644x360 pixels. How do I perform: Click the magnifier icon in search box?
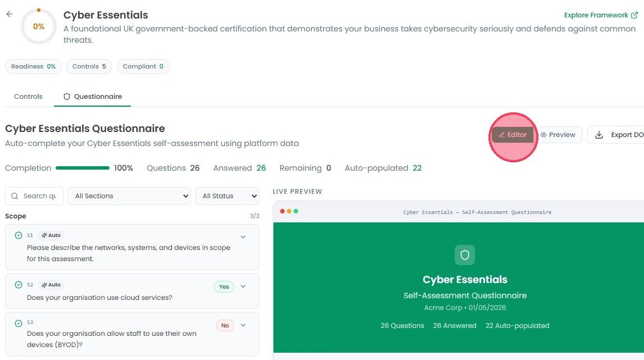coord(15,196)
